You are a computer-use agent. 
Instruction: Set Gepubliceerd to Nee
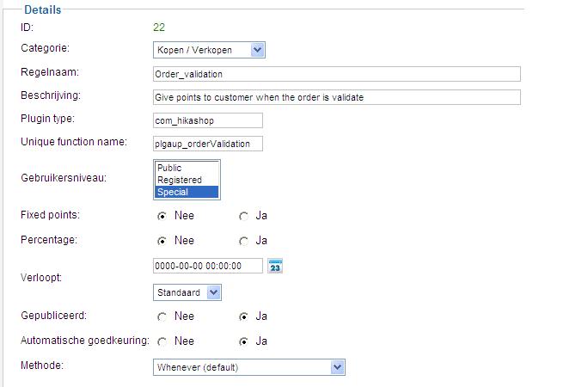pyautogui.click(x=162, y=316)
